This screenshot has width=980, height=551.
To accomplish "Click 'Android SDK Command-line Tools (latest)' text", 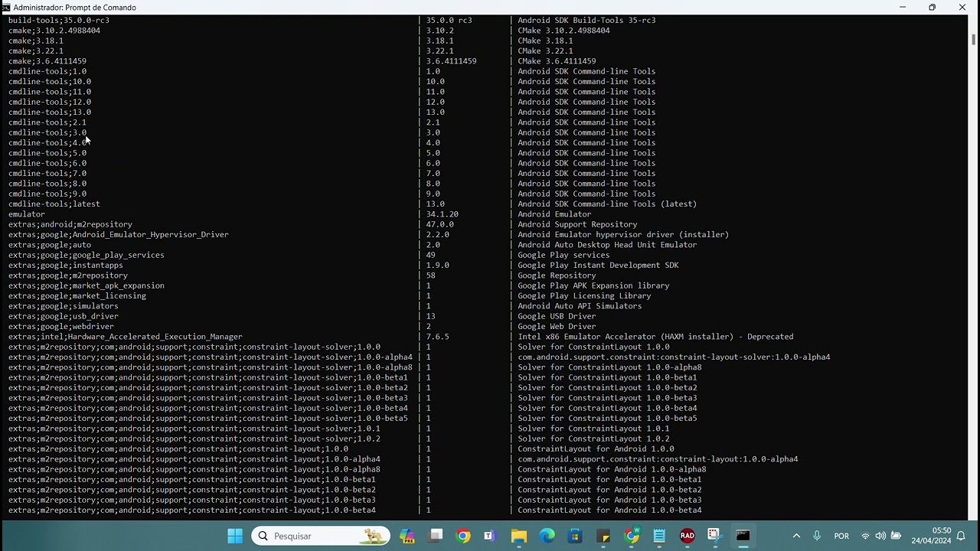I will pos(607,204).
